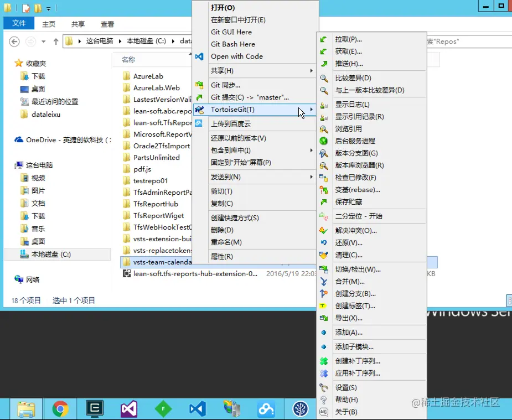
Task: Open Visual Studio from the taskbar
Action: (x=128, y=409)
